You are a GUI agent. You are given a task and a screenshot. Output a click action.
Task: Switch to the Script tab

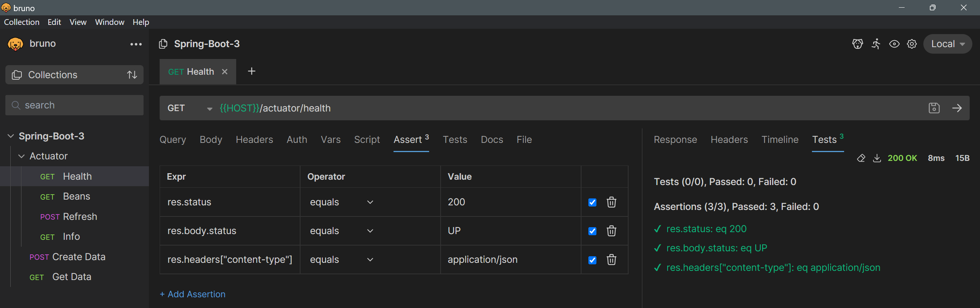pyautogui.click(x=367, y=139)
